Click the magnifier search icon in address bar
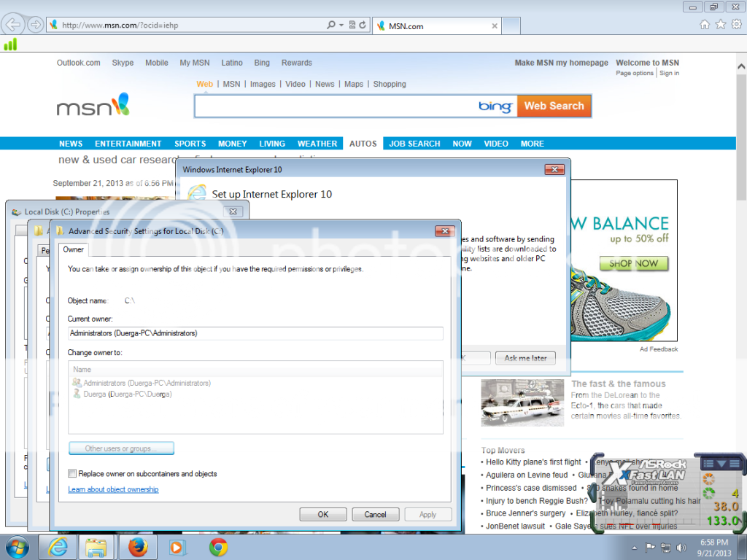747x560 pixels. coord(331,25)
